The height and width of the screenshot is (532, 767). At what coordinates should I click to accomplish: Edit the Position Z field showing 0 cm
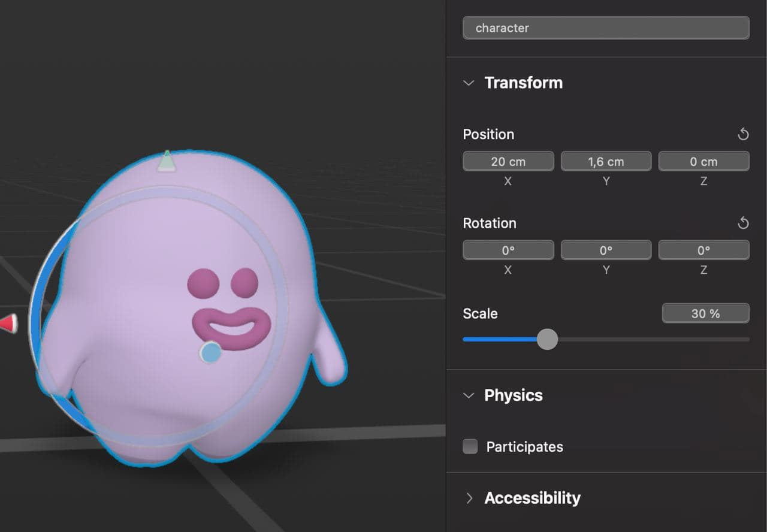[x=703, y=162]
